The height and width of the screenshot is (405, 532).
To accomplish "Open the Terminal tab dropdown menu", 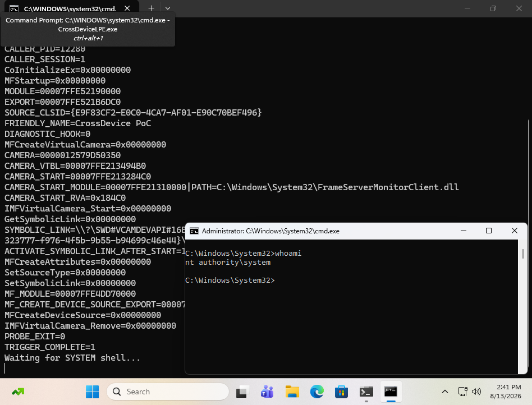I will pyautogui.click(x=168, y=8).
